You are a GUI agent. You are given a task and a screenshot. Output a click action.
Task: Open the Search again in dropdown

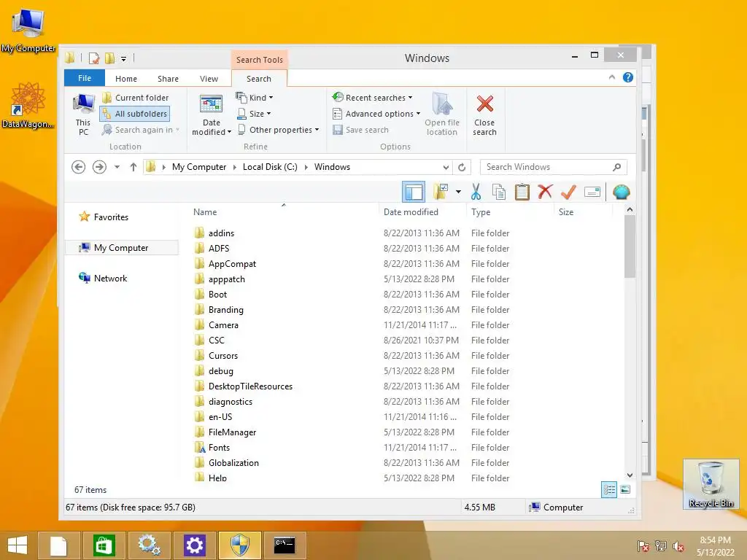(x=141, y=130)
